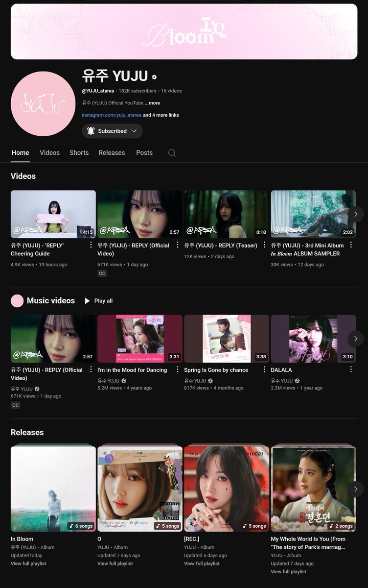The height and width of the screenshot is (588, 368).
Task: Switch to the Shorts tab
Action: pyautogui.click(x=79, y=153)
